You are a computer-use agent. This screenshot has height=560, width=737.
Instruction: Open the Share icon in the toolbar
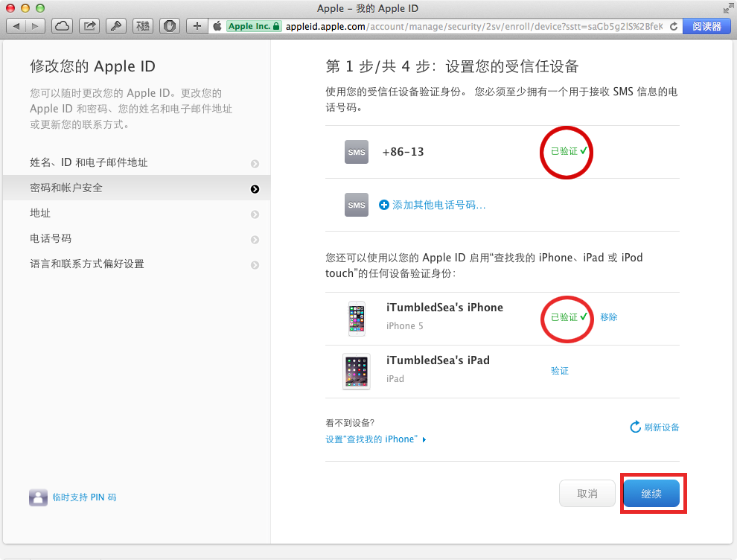pyautogui.click(x=89, y=26)
